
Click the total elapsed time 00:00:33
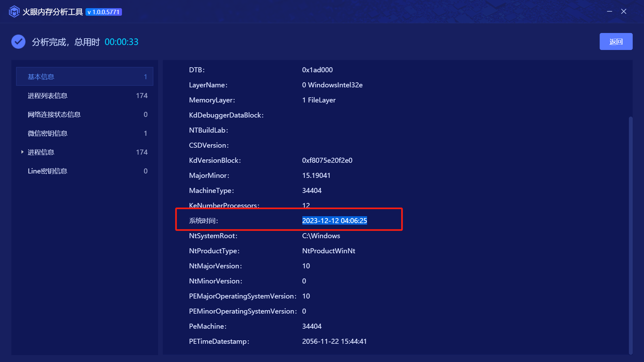(x=121, y=42)
